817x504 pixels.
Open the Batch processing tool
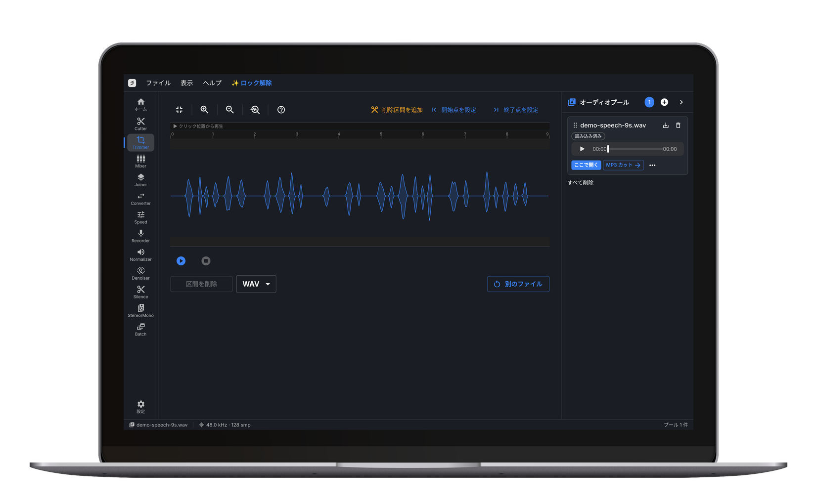click(140, 330)
